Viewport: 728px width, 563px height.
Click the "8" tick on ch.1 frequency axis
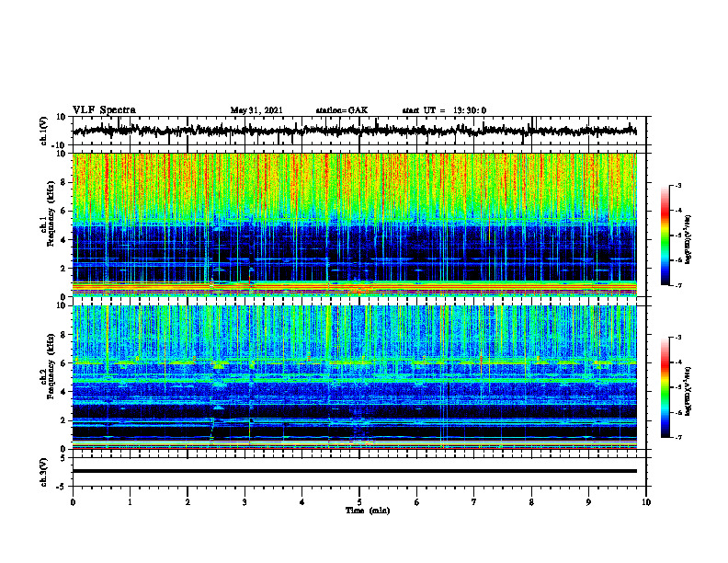coord(64,182)
